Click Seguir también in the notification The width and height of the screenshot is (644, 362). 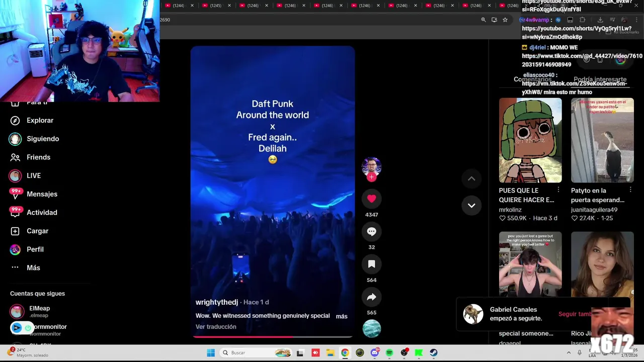[575, 314]
